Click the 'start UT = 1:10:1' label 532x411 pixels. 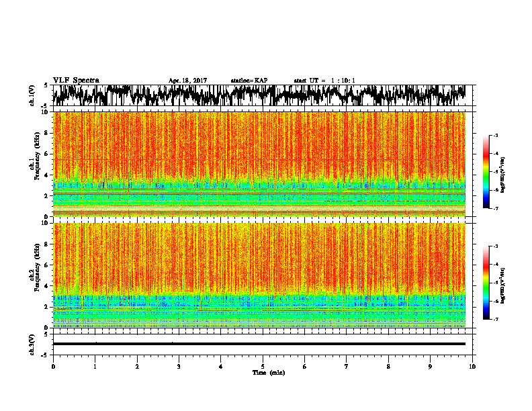[324, 81]
